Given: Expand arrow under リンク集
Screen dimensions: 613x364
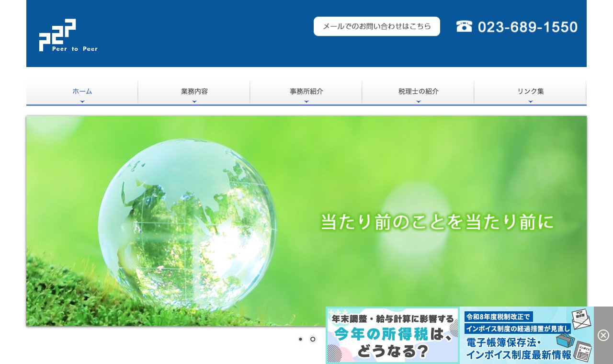Looking at the screenshot, I should (531, 102).
